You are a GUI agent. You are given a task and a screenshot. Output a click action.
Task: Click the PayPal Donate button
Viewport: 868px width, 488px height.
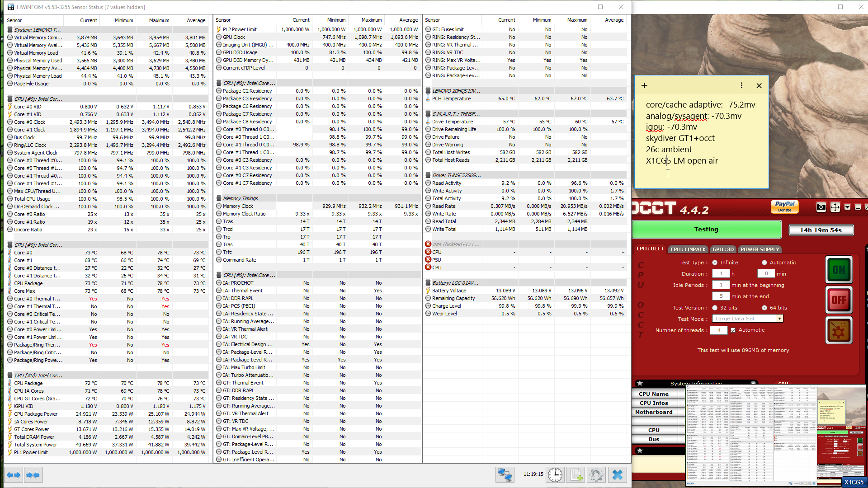784,207
